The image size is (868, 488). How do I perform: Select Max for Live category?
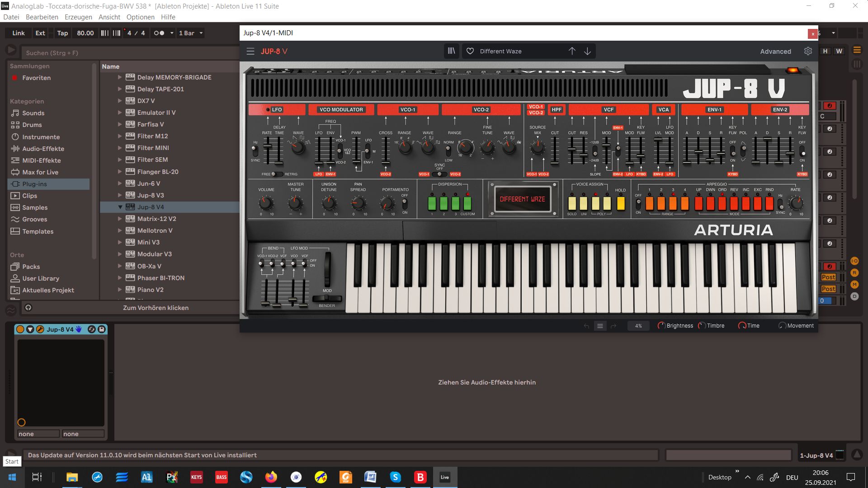(40, 172)
